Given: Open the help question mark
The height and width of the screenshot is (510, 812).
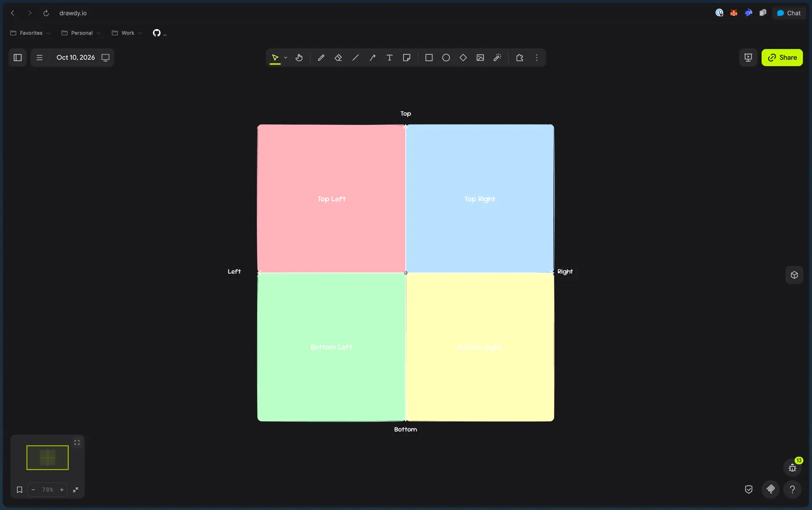Looking at the screenshot, I should click(x=793, y=489).
